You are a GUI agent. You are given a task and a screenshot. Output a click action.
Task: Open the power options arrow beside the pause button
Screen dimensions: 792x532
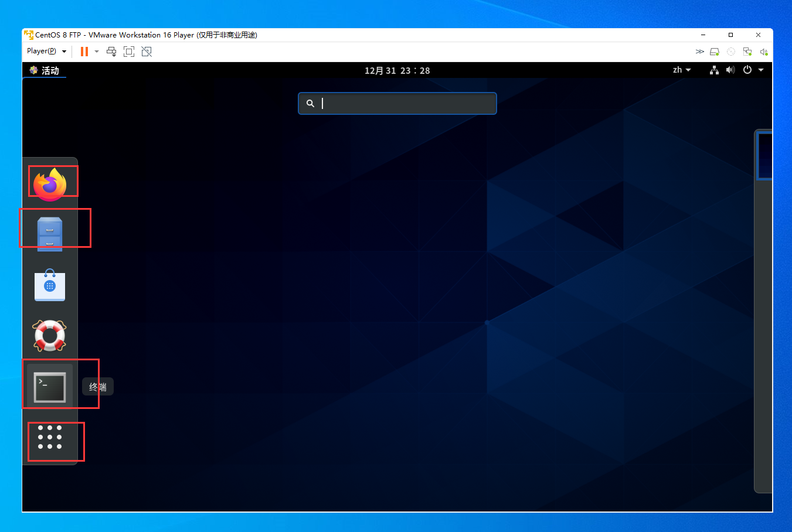point(97,52)
